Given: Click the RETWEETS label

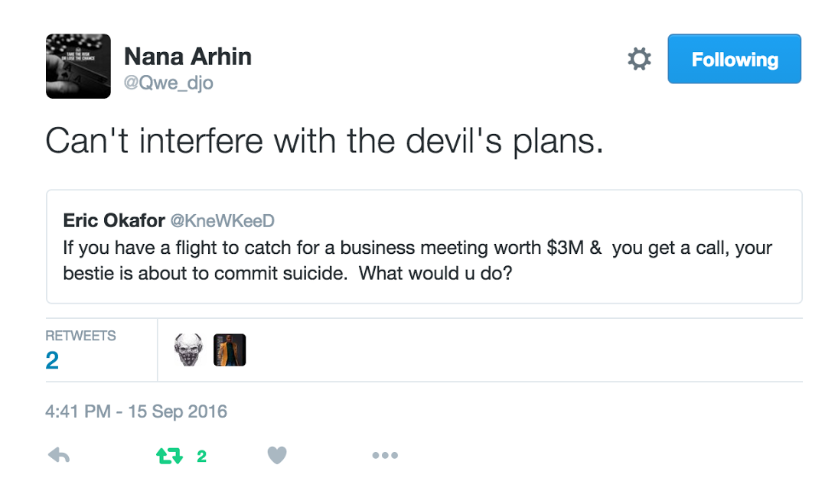Looking at the screenshot, I should 80,336.
